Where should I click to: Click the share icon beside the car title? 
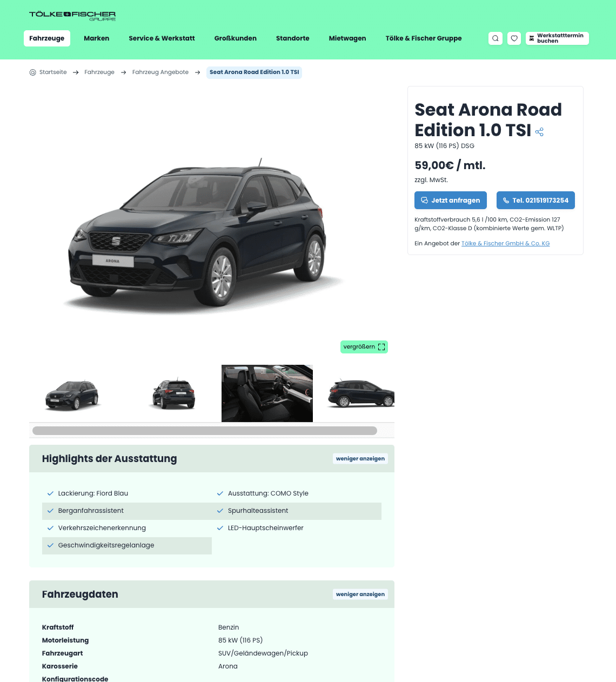click(539, 131)
